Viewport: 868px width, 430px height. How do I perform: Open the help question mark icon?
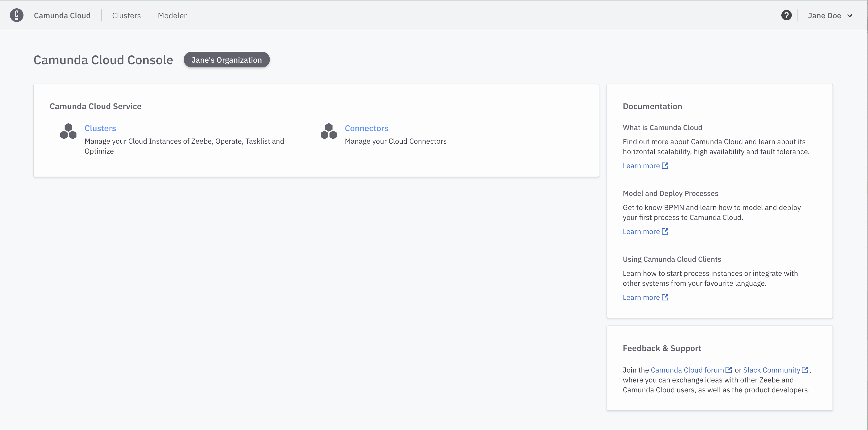pos(787,15)
